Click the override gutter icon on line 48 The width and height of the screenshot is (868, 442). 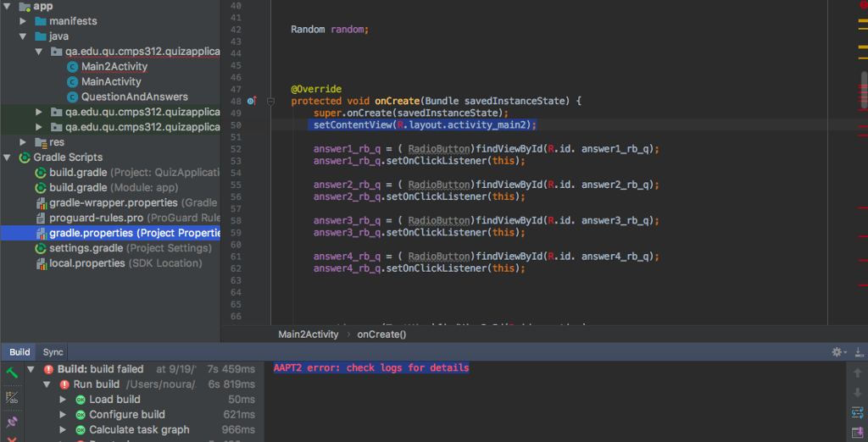click(252, 101)
